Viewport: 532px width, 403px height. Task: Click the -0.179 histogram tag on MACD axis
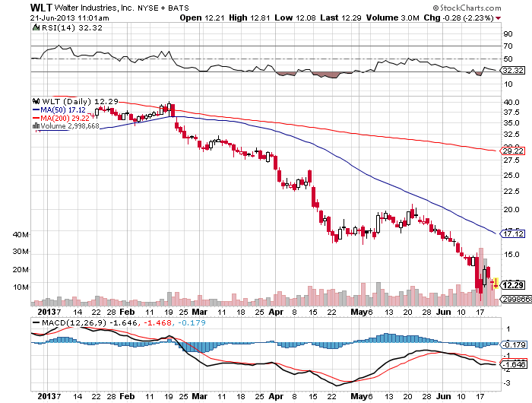pos(514,345)
